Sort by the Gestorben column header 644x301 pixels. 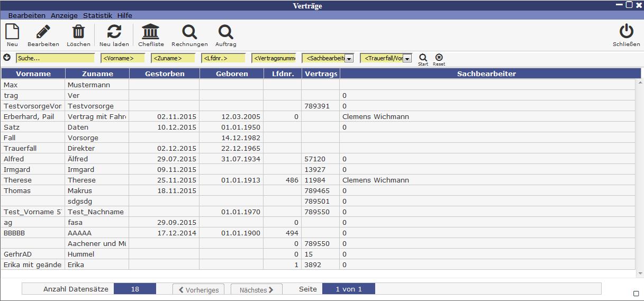pos(165,74)
